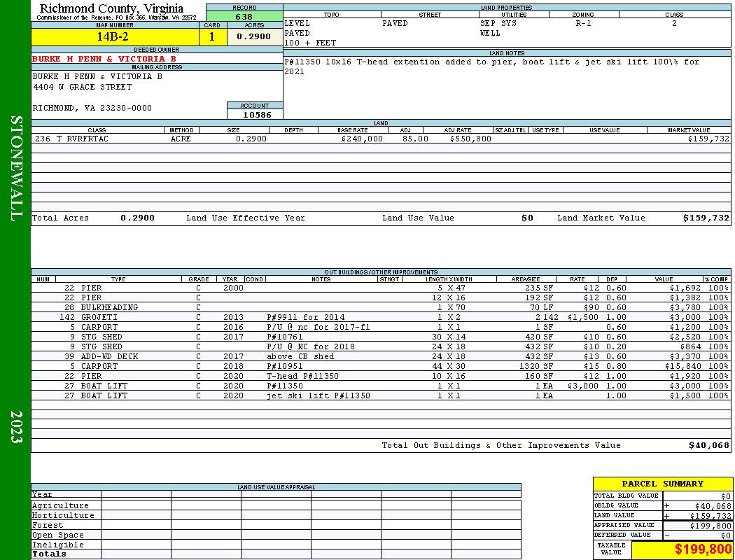Click Total Out Buildings value $40,068
The image size is (735, 560).
pos(709,446)
